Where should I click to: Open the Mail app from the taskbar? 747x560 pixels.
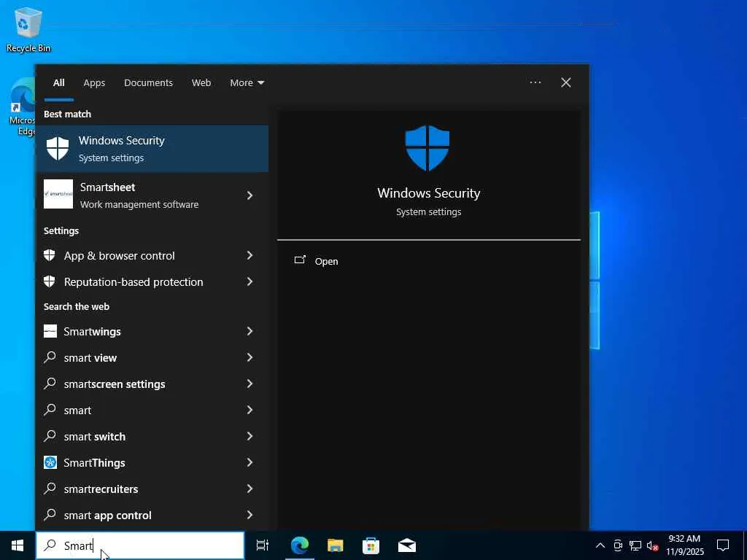407,545
